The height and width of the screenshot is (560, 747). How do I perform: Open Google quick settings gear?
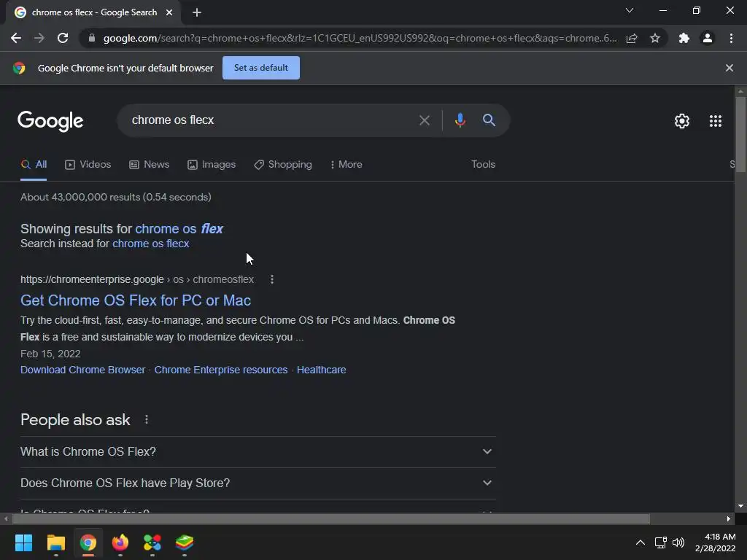pyautogui.click(x=682, y=121)
